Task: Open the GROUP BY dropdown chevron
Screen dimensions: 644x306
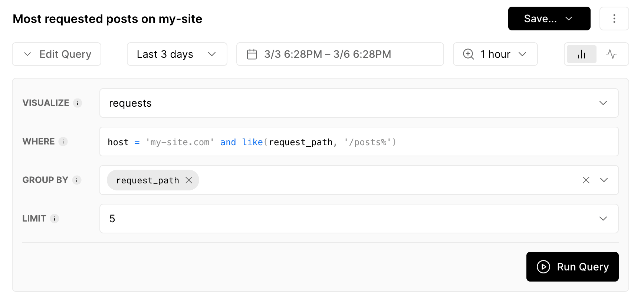Action: click(x=604, y=180)
